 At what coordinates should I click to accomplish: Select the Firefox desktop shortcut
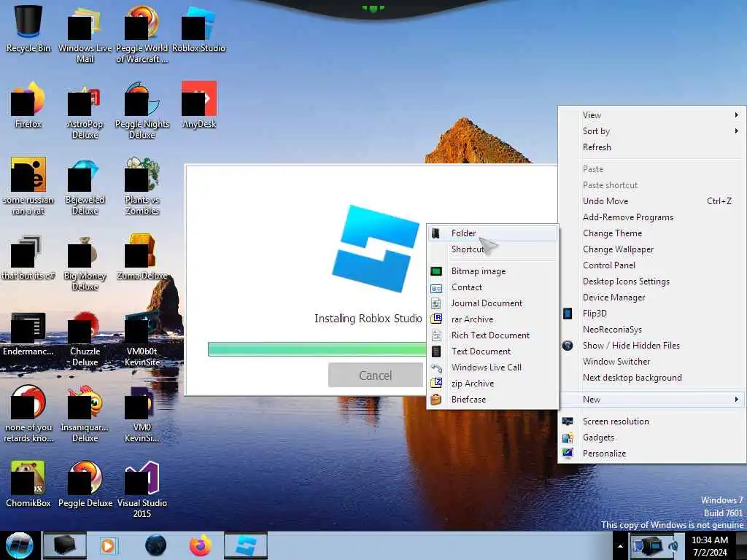point(28,105)
